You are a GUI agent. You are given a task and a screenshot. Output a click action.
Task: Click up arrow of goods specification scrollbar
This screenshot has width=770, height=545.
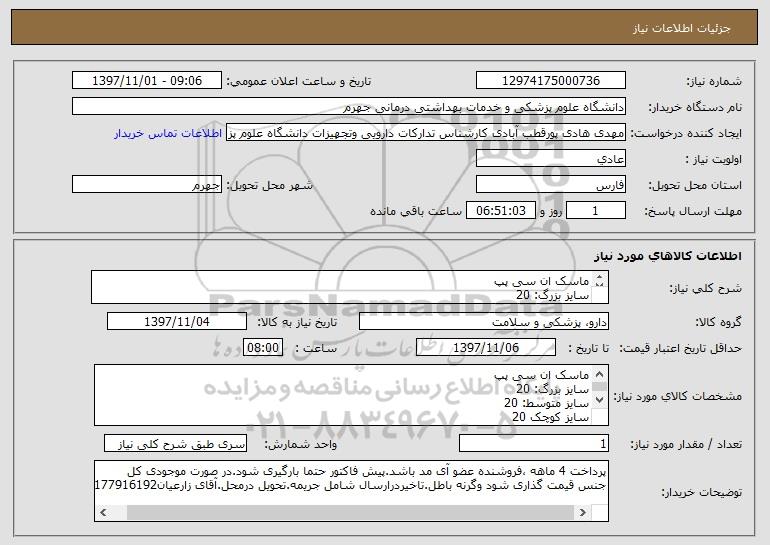[x=599, y=374]
